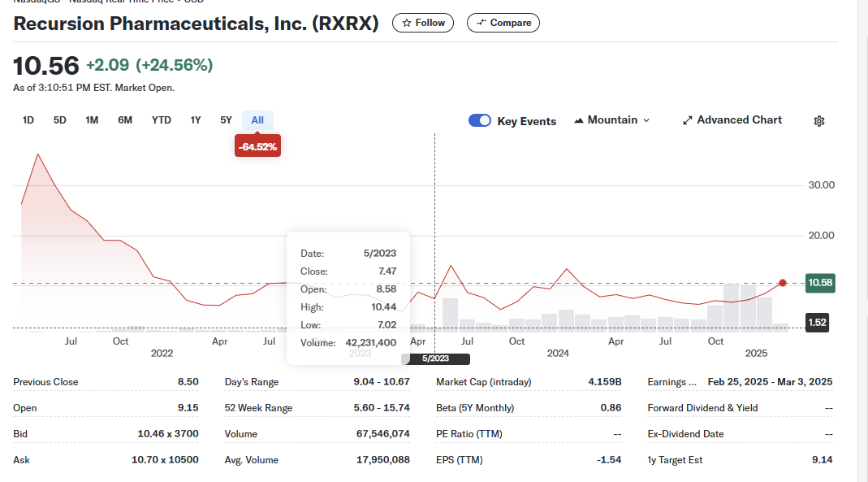Select the 5D time range
Screen dimensions: 868x482
[60, 120]
